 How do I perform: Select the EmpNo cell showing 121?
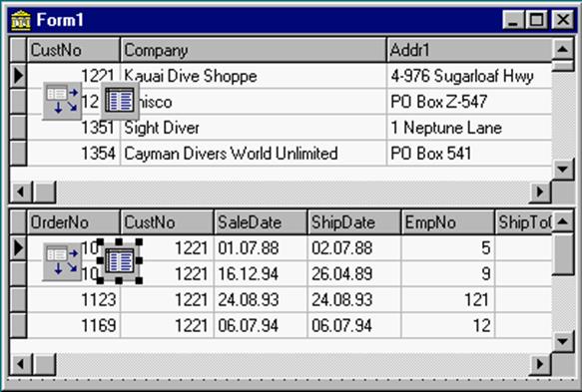point(447,299)
